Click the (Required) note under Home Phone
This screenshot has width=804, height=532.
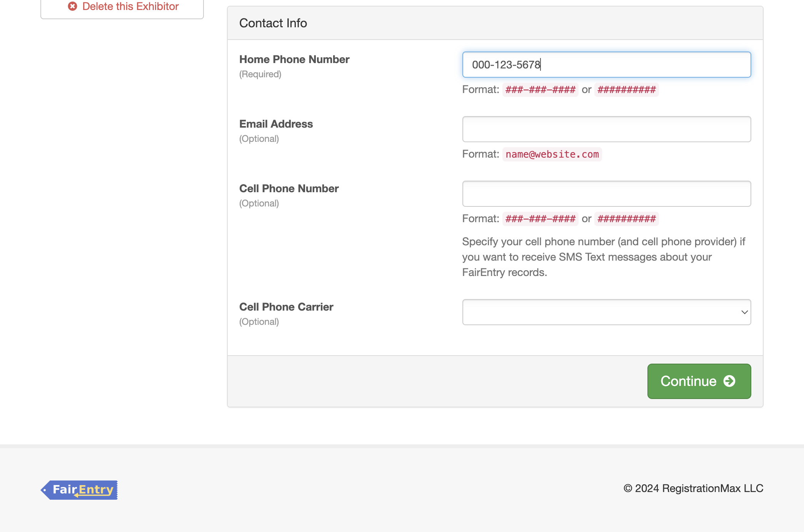point(260,74)
